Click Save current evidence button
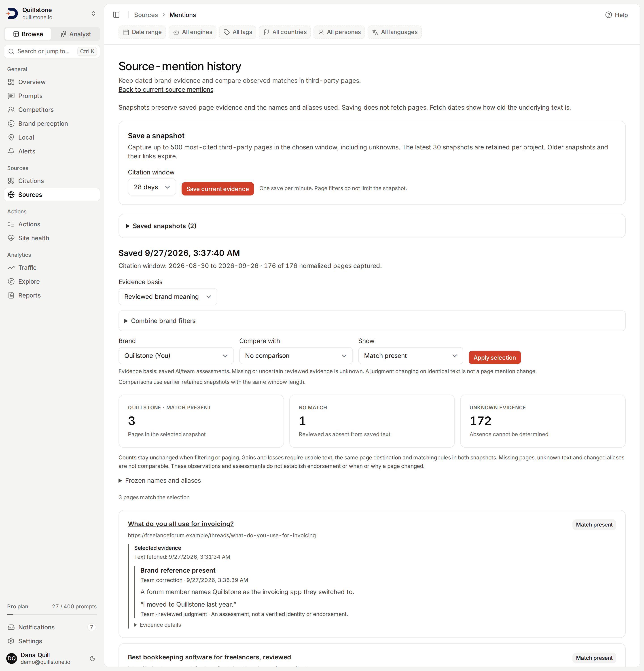This screenshot has height=671, width=644. [218, 189]
